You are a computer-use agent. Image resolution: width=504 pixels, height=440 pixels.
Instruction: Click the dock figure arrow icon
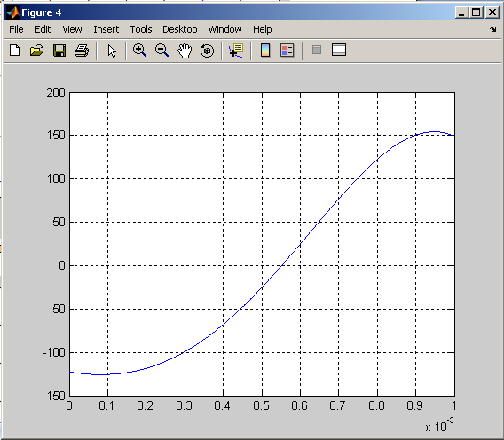click(493, 29)
